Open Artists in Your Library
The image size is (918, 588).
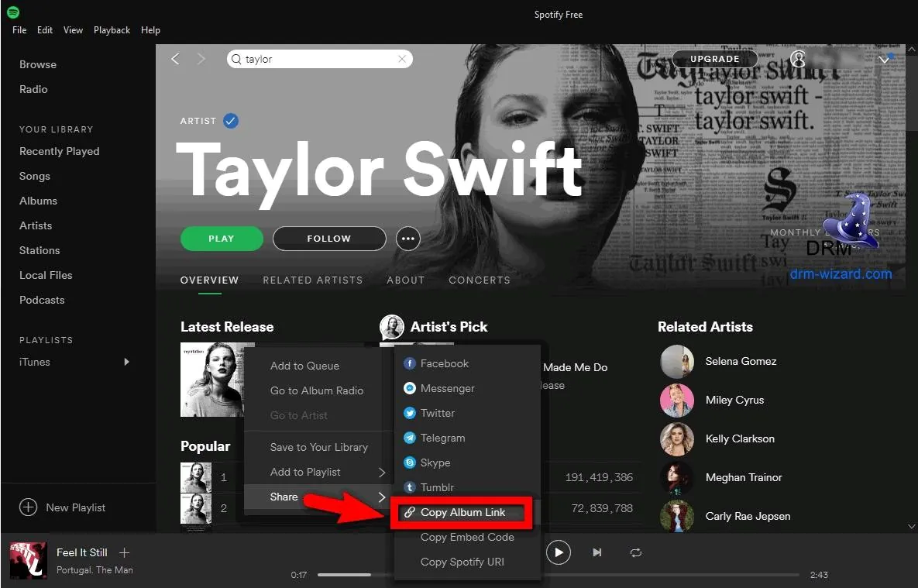pyautogui.click(x=36, y=225)
